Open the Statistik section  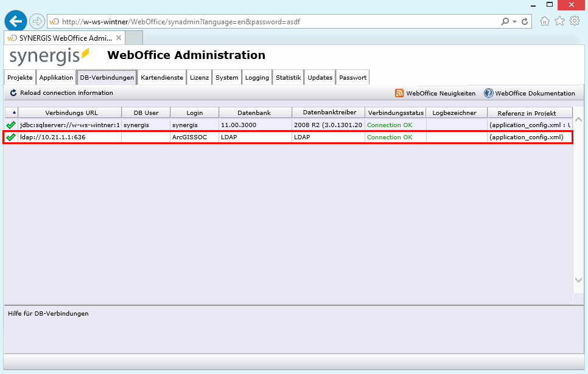(x=288, y=77)
